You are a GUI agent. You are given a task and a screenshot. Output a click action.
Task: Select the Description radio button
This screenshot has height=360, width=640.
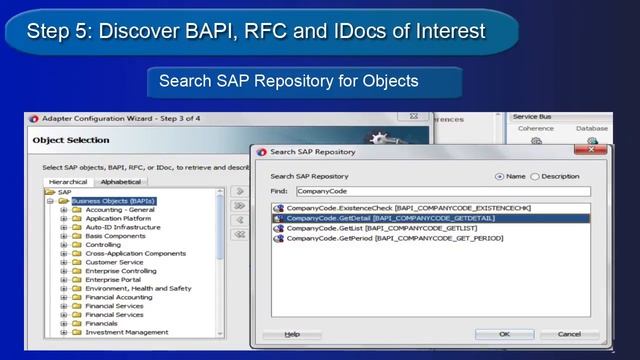tap(534, 177)
